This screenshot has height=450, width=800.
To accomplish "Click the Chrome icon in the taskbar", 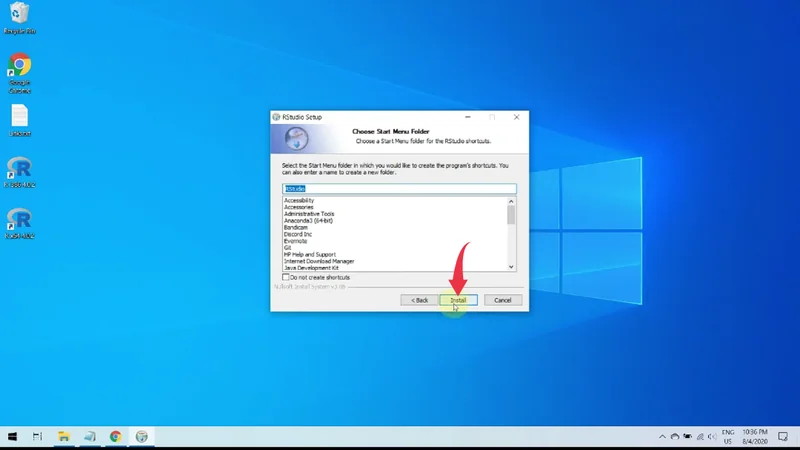I will click(x=116, y=437).
